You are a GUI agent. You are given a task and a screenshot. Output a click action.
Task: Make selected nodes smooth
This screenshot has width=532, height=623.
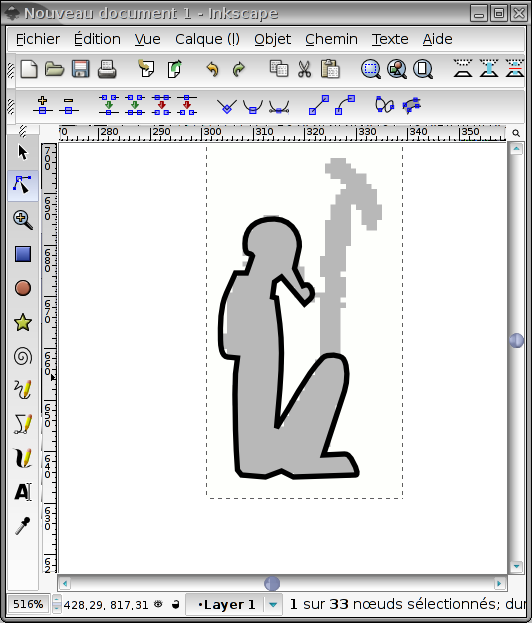click(x=253, y=106)
